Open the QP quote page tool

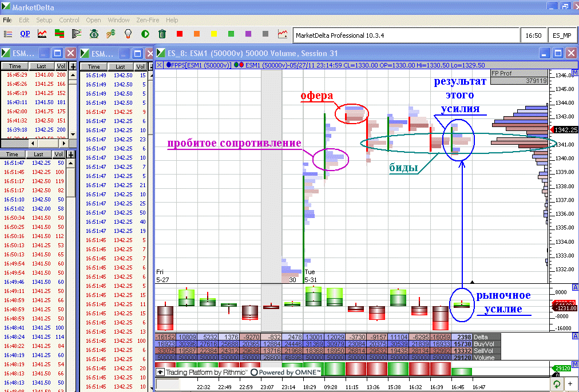click(x=25, y=34)
